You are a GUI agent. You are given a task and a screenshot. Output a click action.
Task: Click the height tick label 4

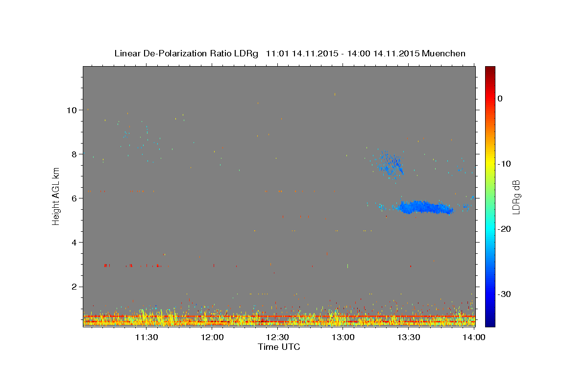(74, 243)
